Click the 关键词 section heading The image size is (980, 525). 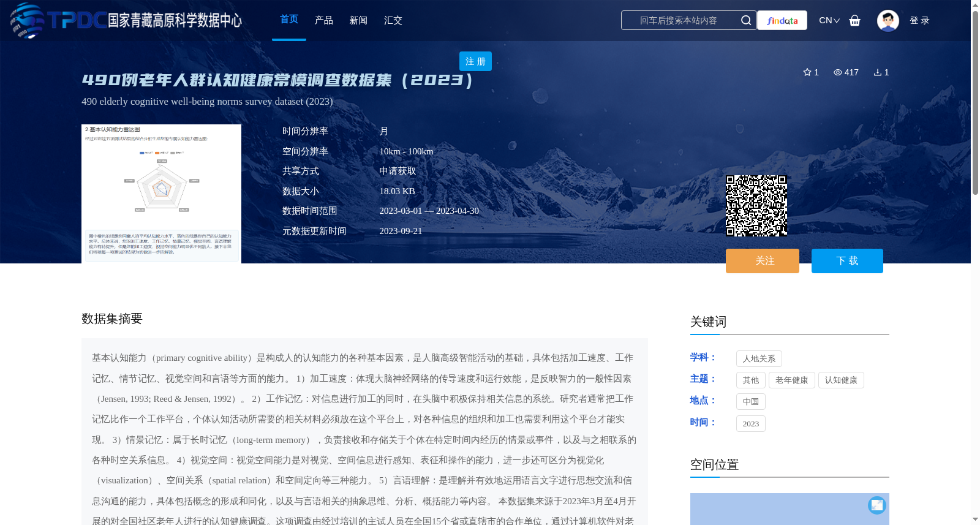point(708,322)
